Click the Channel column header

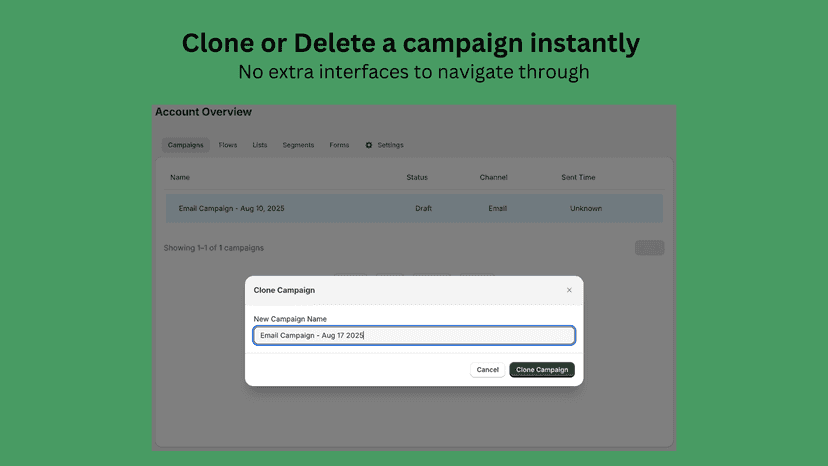pyautogui.click(x=493, y=177)
